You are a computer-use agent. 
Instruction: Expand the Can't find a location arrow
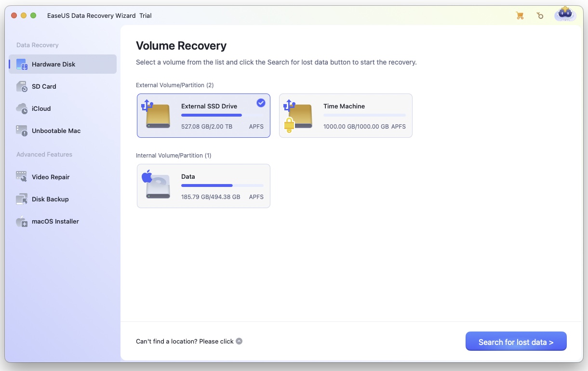(239, 341)
